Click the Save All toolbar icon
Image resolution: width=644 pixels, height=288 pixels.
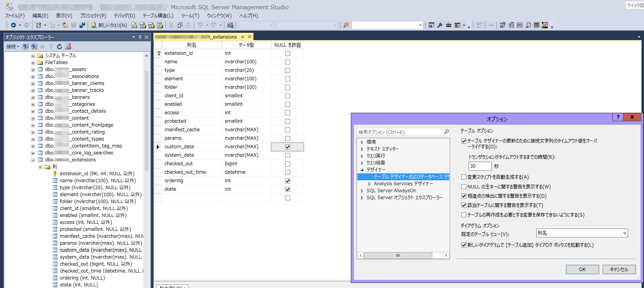tap(82, 25)
